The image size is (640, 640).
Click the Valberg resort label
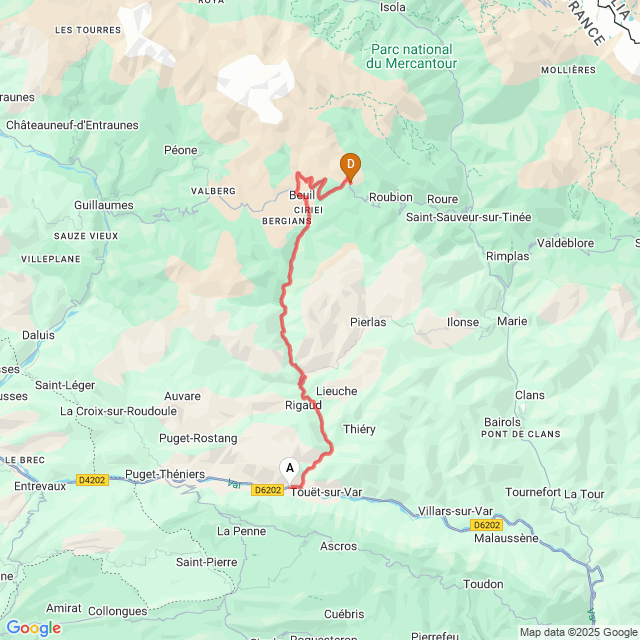coord(213,191)
